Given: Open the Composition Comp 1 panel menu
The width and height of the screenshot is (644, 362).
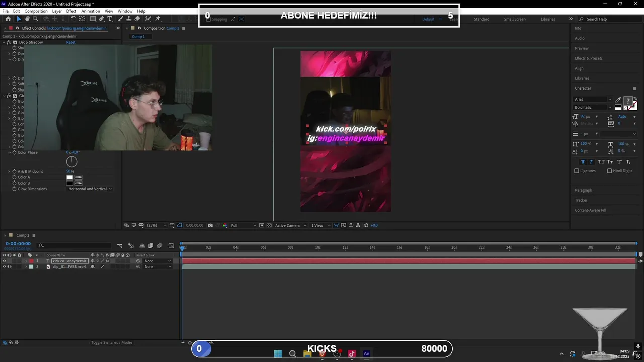Looking at the screenshot, I should click(x=184, y=28).
